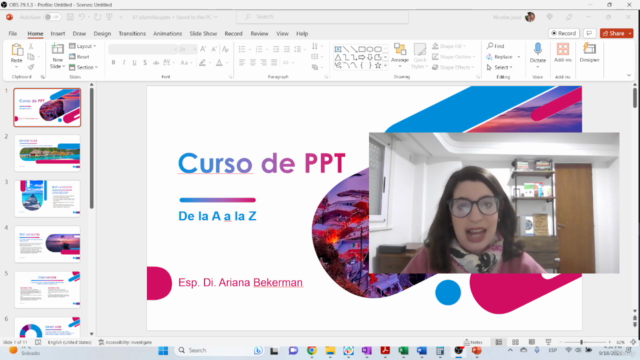Start Slide Show from status bar icon
The image size is (640, 360).
click(x=548, y=342)
